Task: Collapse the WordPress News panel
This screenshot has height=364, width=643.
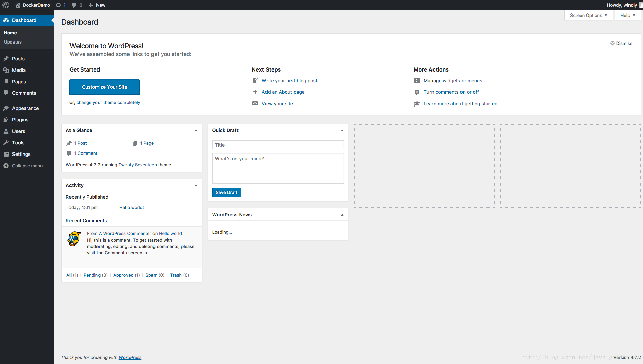Action: tap(342, 215)
